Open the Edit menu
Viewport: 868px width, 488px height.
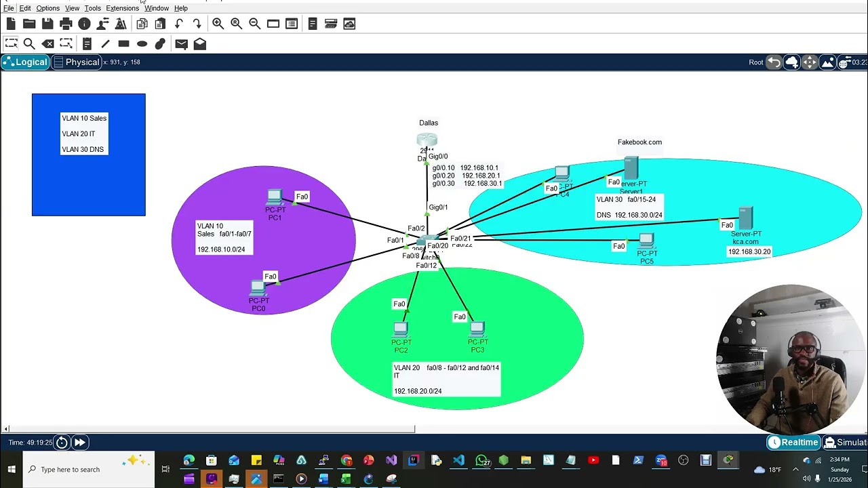[x=25, y=8]
